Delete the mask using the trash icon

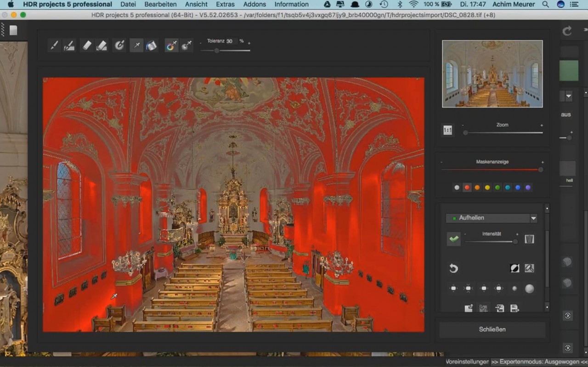pos(529,239)
